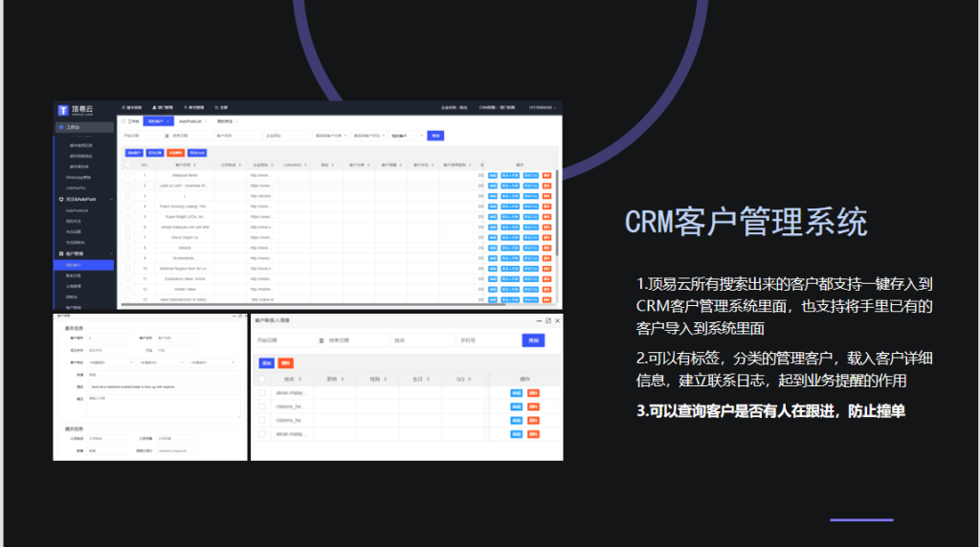Open the 我的客户 filter dropdown
Image resolution: width=980 pixels, height=547 pixels.
point(405,136)
